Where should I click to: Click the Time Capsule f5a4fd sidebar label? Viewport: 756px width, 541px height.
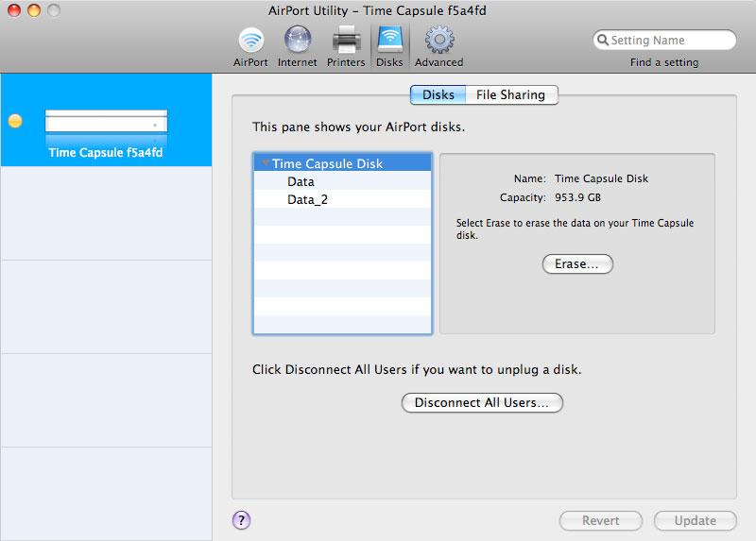pyautogui.click(x=106, y=153)
